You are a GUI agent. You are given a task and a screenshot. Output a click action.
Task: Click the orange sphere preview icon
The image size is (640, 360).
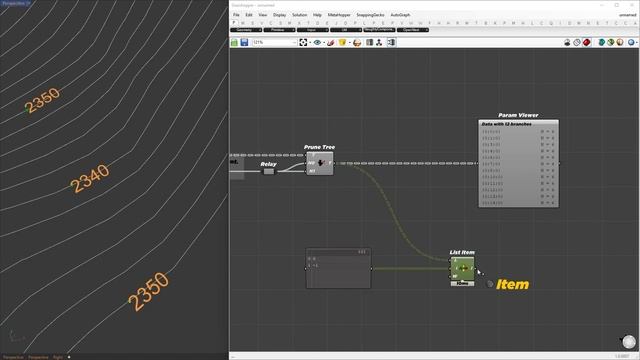[x=357, y=42]
